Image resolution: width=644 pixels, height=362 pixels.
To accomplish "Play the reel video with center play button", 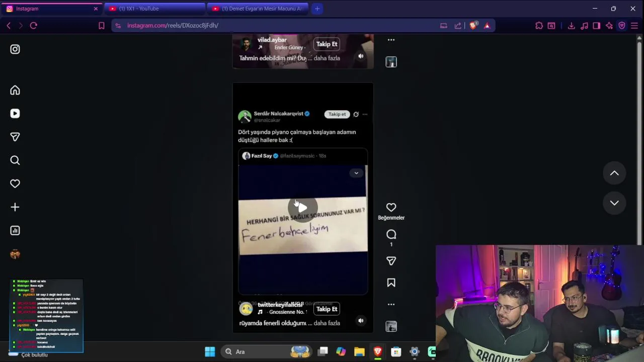I will 302,207.
